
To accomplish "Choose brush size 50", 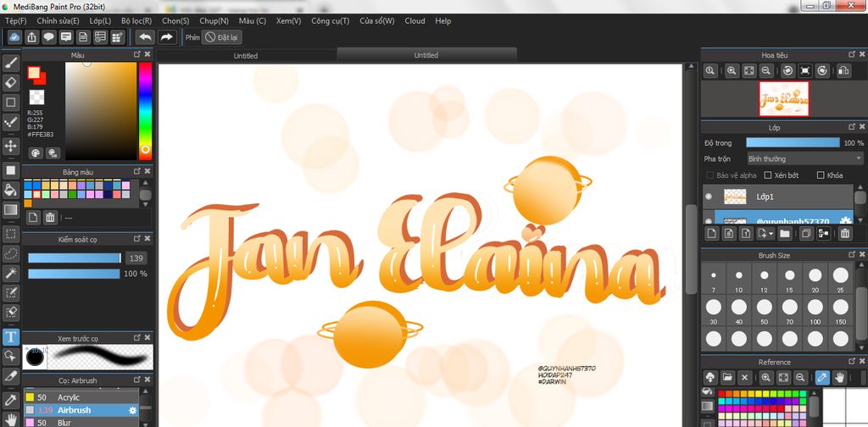I will pyautogui.click(x=765, y=310).
